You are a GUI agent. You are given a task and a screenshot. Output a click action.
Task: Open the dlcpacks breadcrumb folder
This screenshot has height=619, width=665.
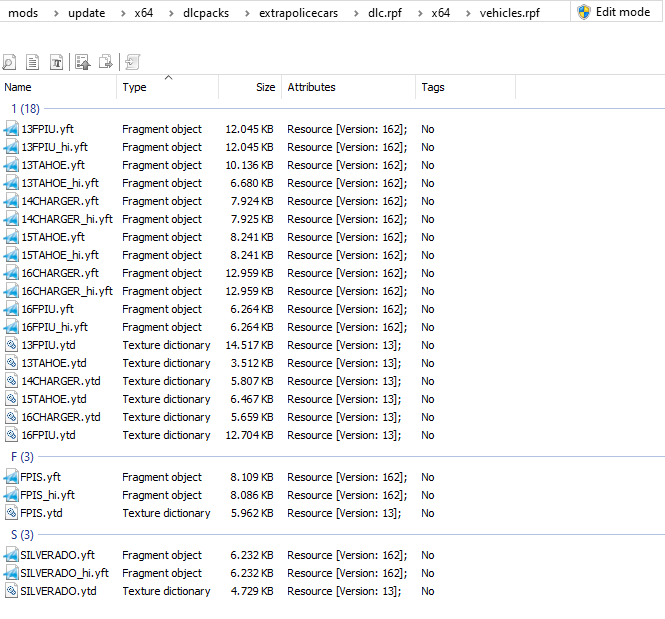point(206,13)
